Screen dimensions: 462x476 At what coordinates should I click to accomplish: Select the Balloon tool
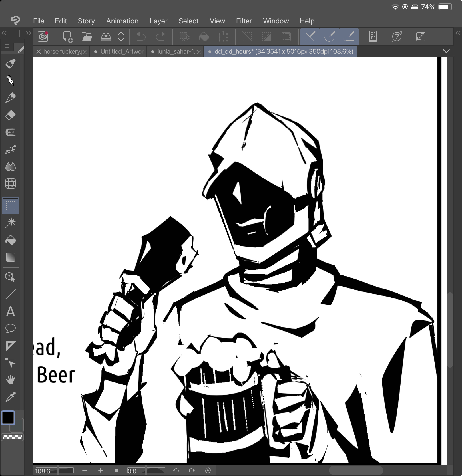tap(11, 328)
